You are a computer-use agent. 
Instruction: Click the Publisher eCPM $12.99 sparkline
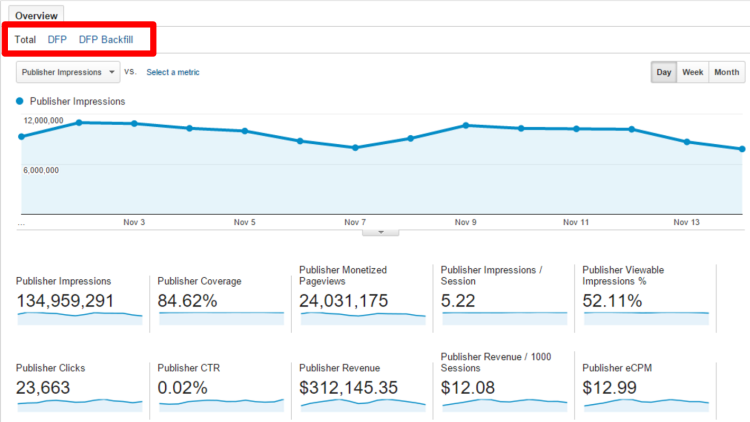pos(646,403)
